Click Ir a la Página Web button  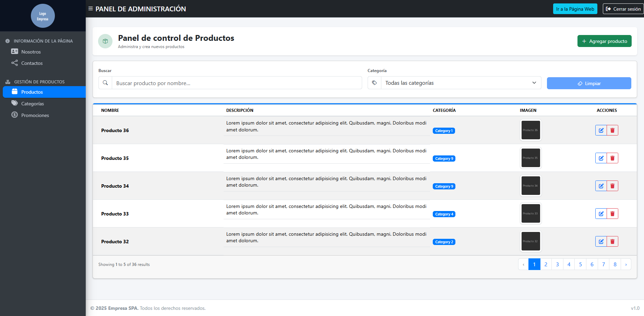(575, 9)
